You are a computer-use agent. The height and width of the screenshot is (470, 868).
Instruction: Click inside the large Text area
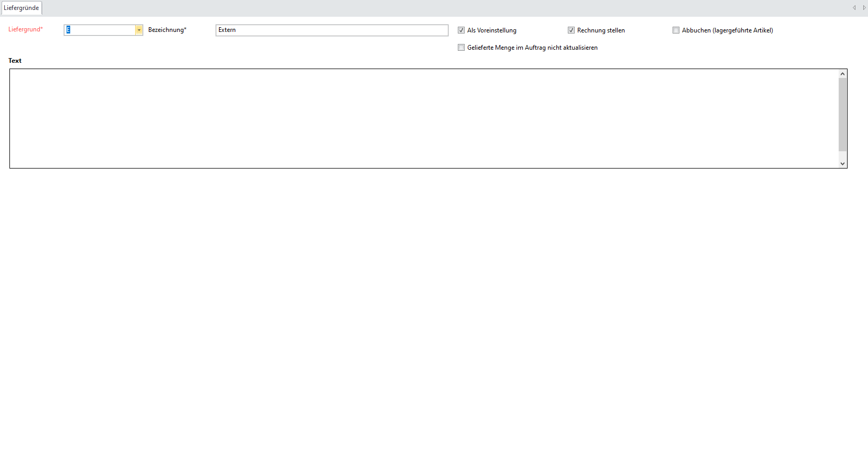419,118
